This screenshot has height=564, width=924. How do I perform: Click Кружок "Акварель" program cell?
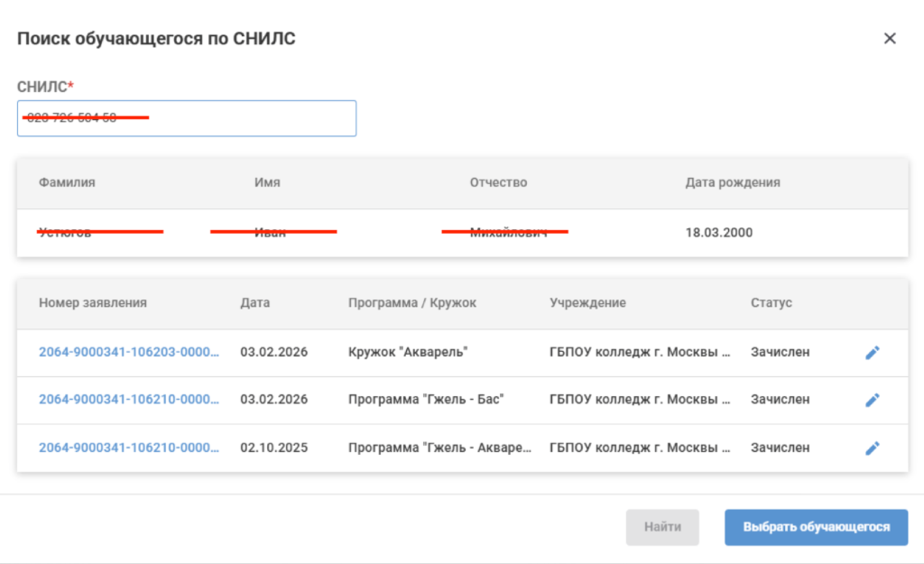[408, 352]
